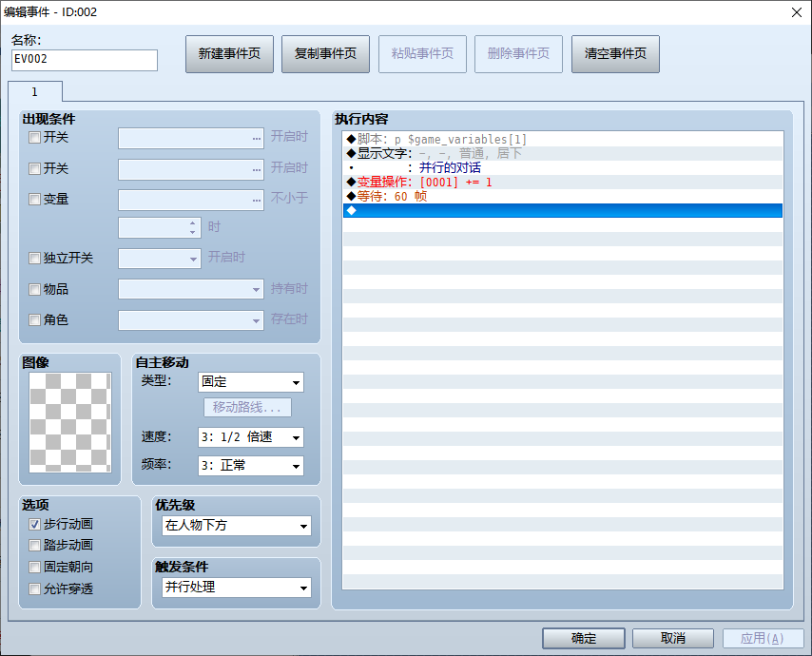Select the highlighted empty command line
Image resolution: width=812 pixels, height=656 pixels.
(562, 211)
